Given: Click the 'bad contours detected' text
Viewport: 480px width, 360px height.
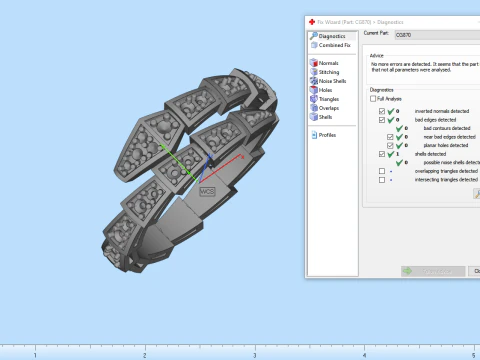Looking at the screenshot, I should pos(447,128).
